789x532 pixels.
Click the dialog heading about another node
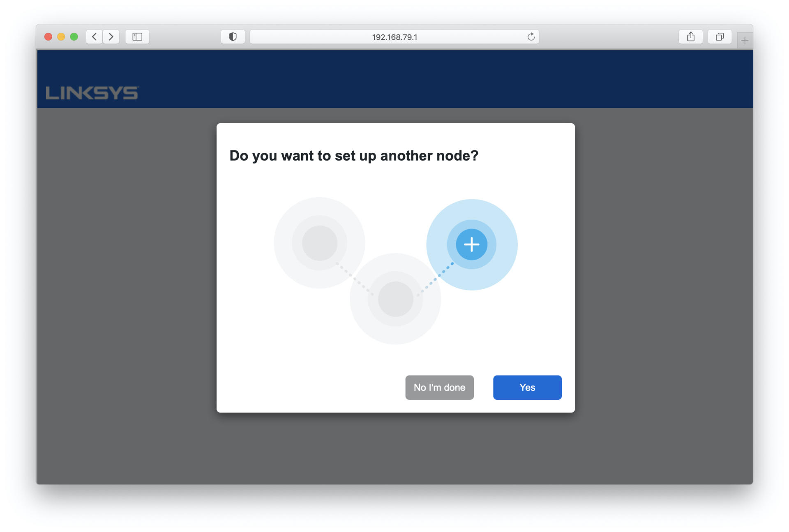coord(354,156)
